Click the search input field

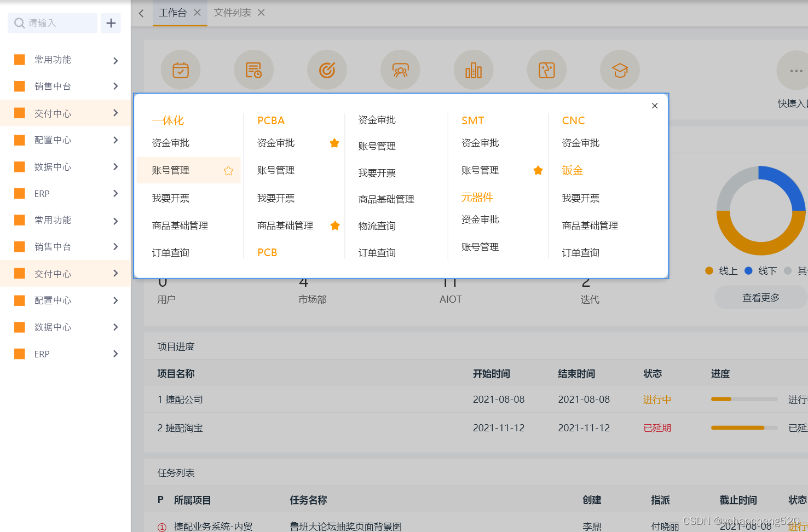coord(52,23)
